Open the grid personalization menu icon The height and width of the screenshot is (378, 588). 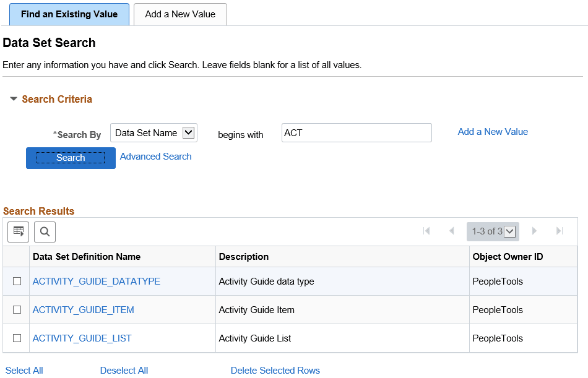(18, 231)
